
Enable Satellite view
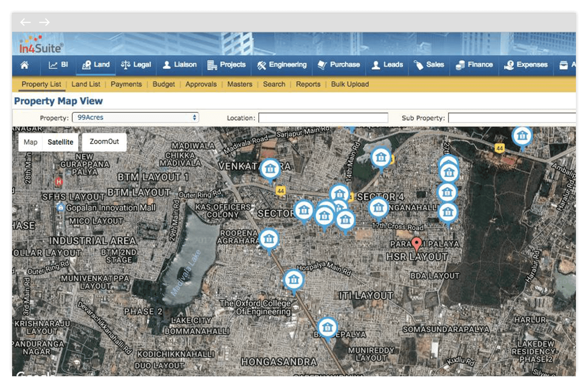(60, 142)
